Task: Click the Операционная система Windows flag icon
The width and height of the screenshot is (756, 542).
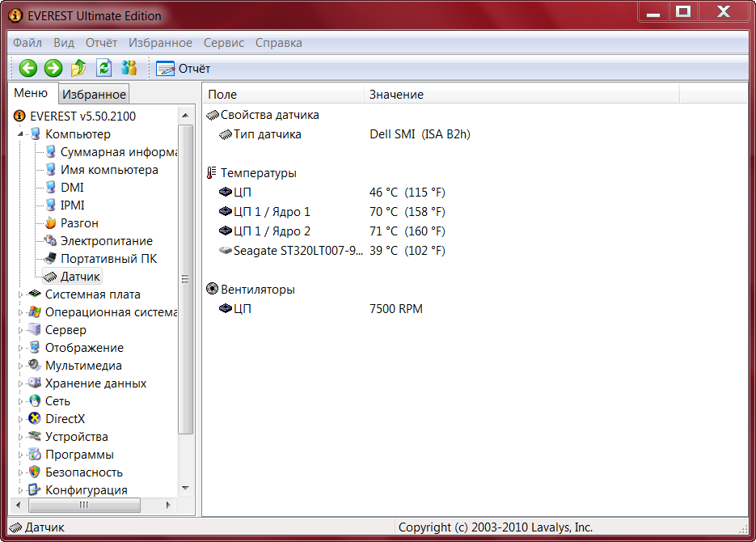Action: (35, 312)
